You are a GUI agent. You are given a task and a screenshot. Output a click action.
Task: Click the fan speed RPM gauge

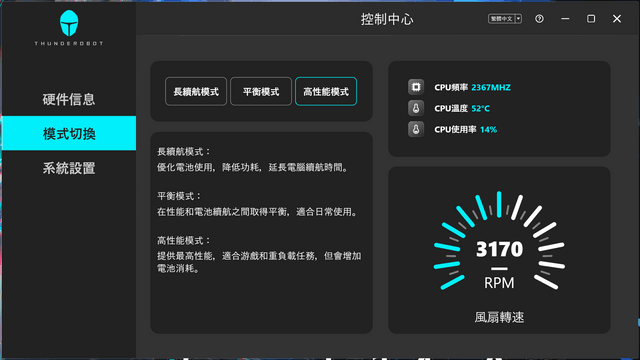click(499, 241)
